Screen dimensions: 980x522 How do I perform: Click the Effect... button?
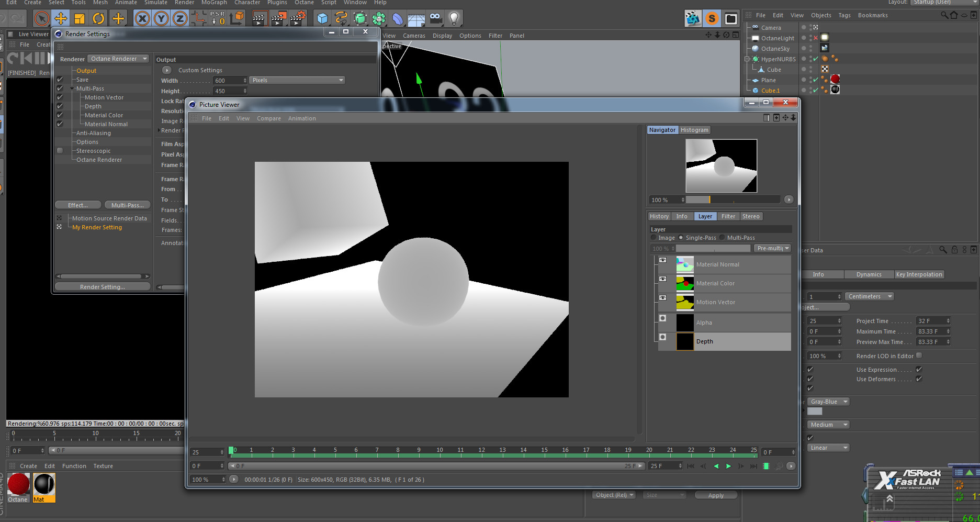pyautogui.click(x=78, y=205)
